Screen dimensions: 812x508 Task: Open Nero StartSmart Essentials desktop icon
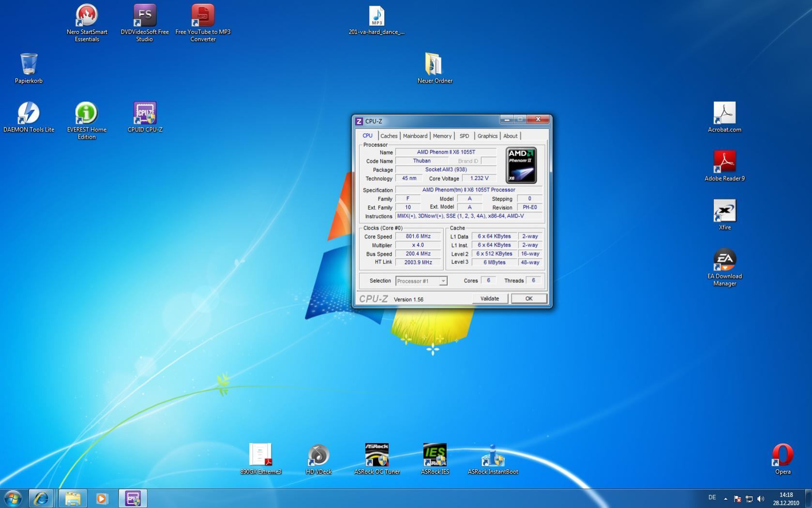[87, 23]
